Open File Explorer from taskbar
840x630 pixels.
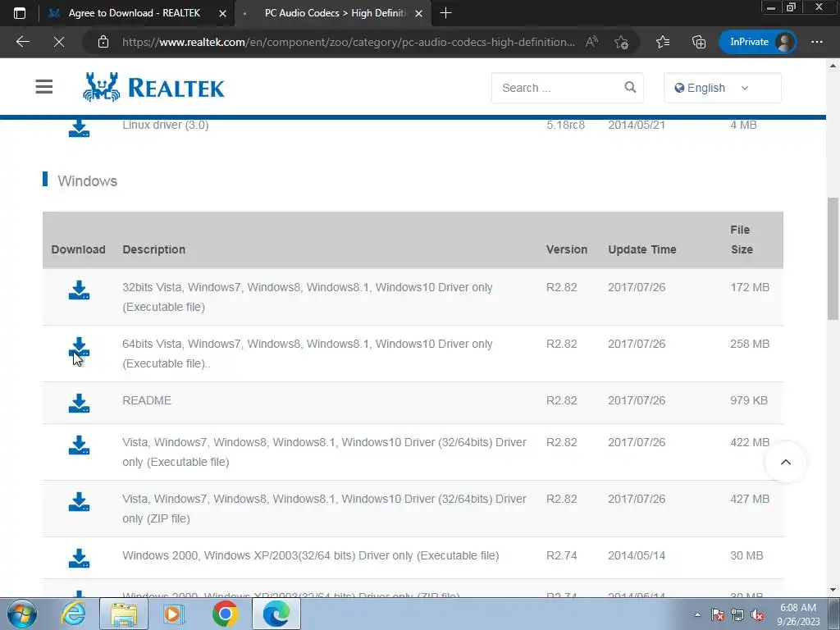pyautogui.click(x=124, y=614)
